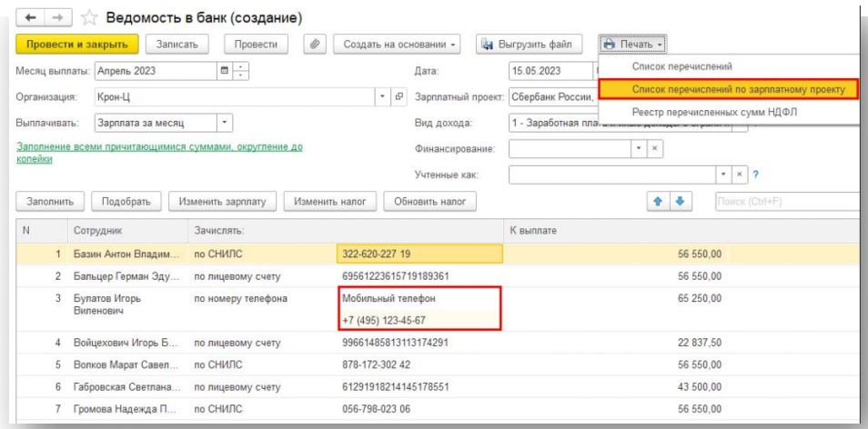The image size is (868, 429).
Task: Expand the Учтенные как dropdown list
Action: 727,174
